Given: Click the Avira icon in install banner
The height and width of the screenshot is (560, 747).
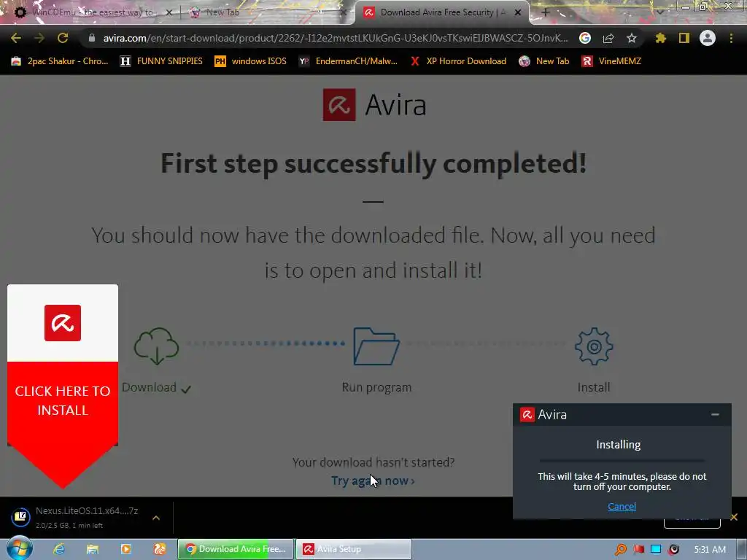Looking at the screenshot, I should coord(63,323).
